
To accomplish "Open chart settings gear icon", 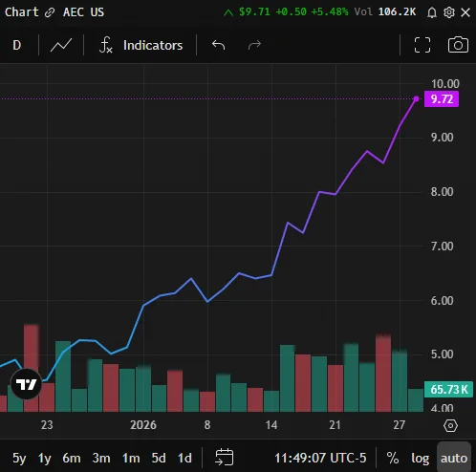I will (449, 12).
